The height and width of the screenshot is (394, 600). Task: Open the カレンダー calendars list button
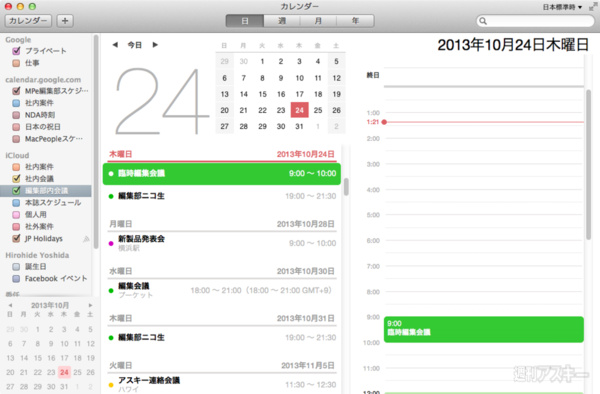[x=28, y=21]
